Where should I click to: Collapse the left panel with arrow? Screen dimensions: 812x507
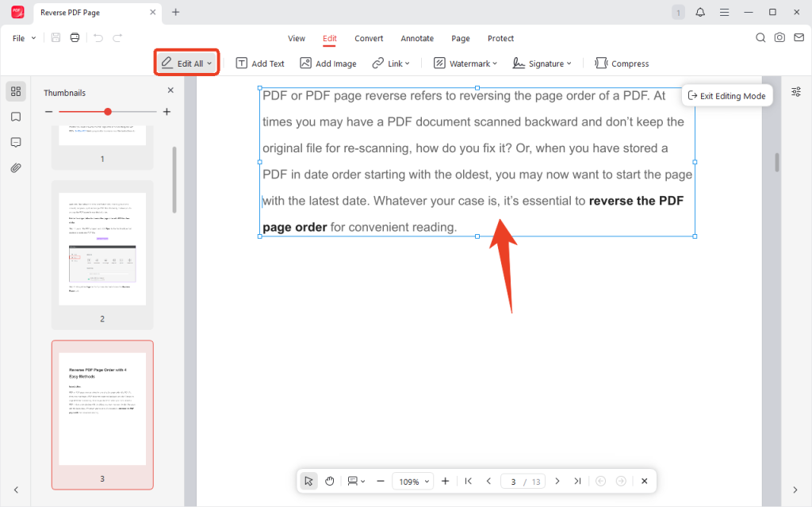16,490
